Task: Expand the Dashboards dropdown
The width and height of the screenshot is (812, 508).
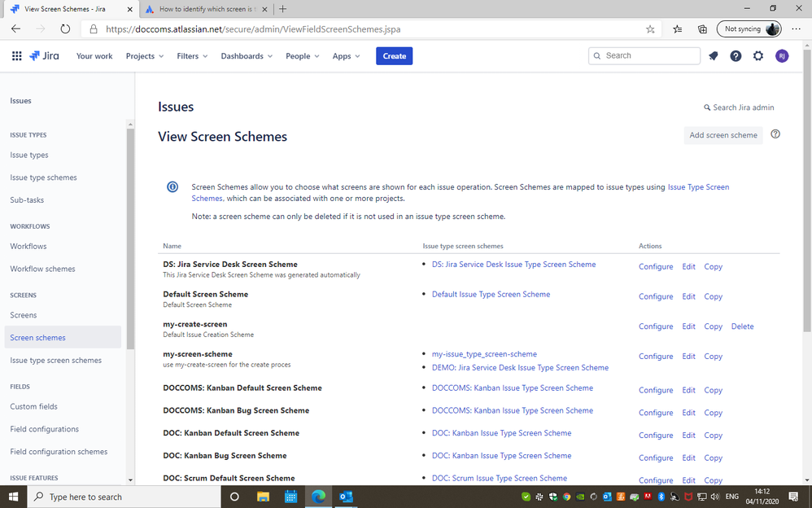Action: click(247, 56)
